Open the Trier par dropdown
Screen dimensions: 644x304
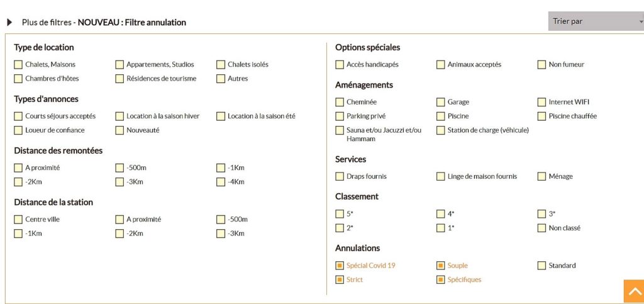point(596,21)
